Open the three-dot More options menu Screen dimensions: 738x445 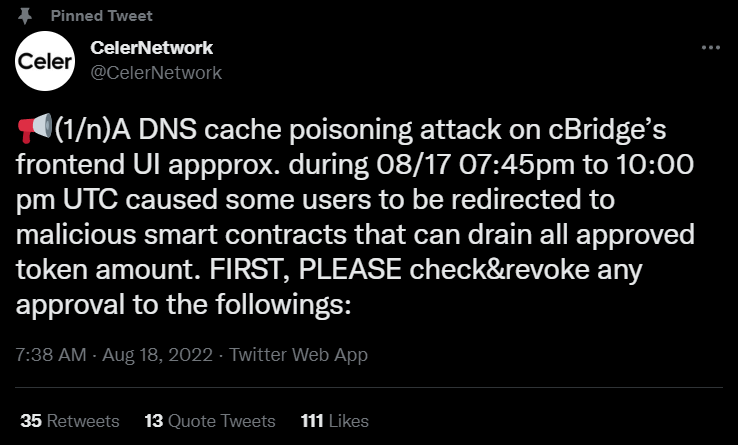click(710, 48)
